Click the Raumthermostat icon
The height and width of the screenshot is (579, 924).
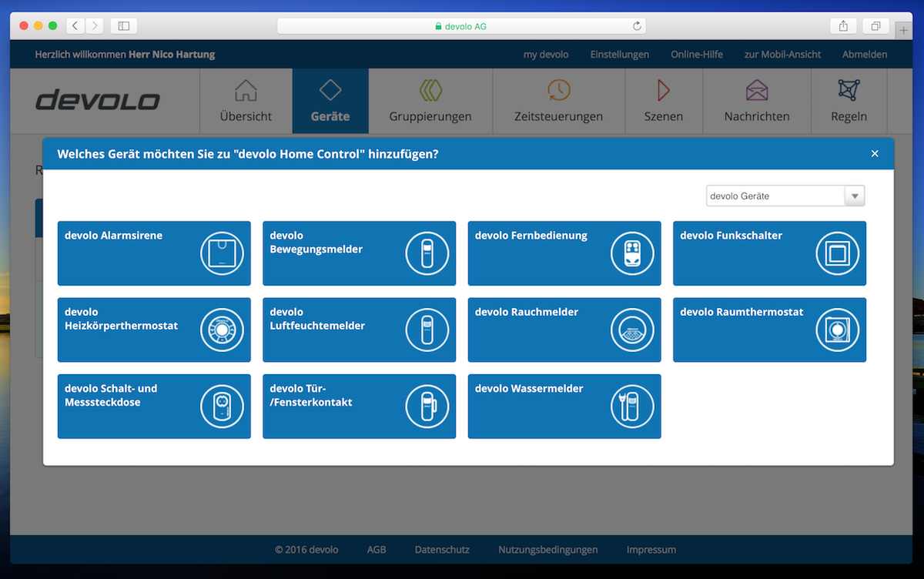point(838,330)
